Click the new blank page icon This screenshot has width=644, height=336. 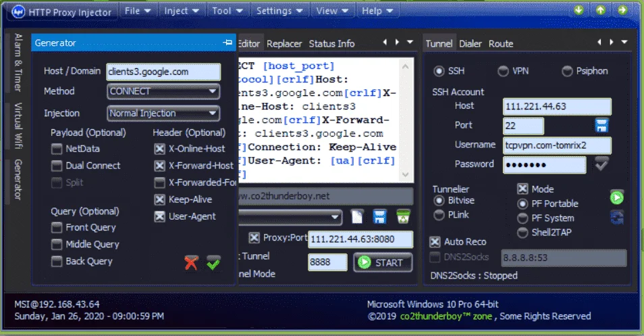[x=357, y=217]
